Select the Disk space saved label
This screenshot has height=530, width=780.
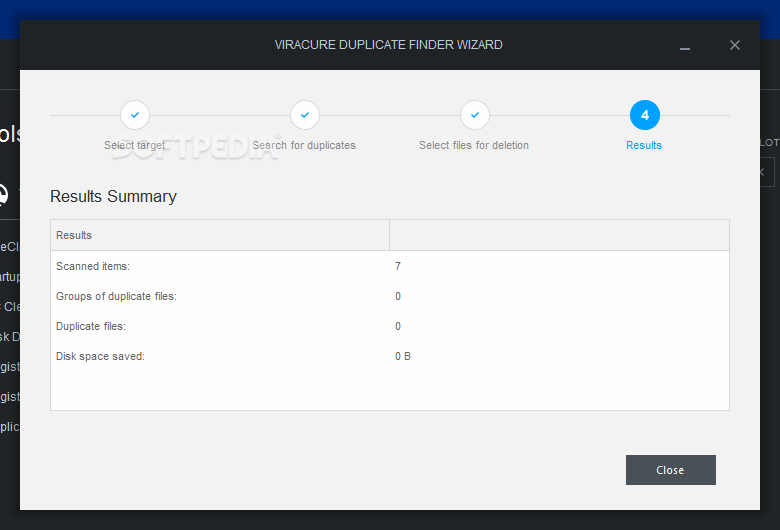point(100,356)
